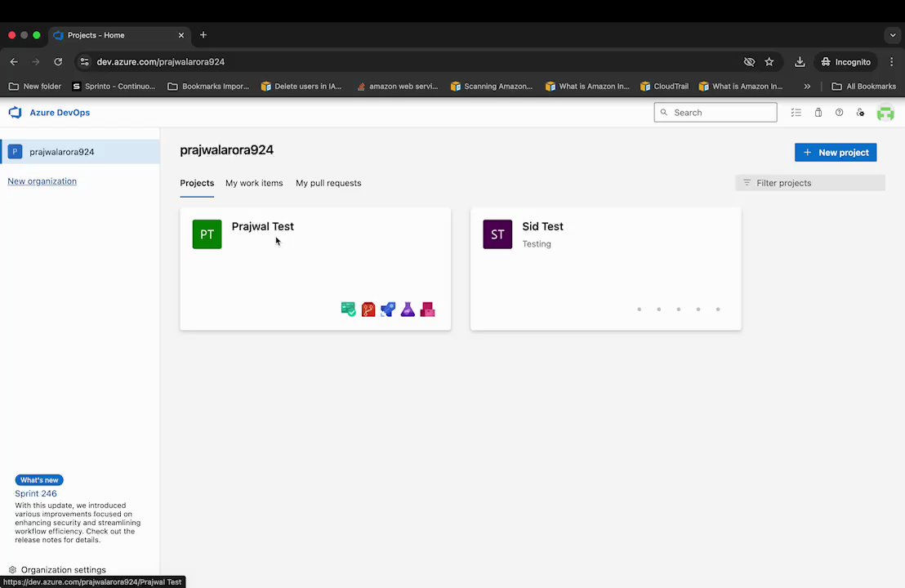This screenshot has height=588, width=905.
Task: Open Artifacts icon on Prajwal Test card
Action: pos(428,310)
